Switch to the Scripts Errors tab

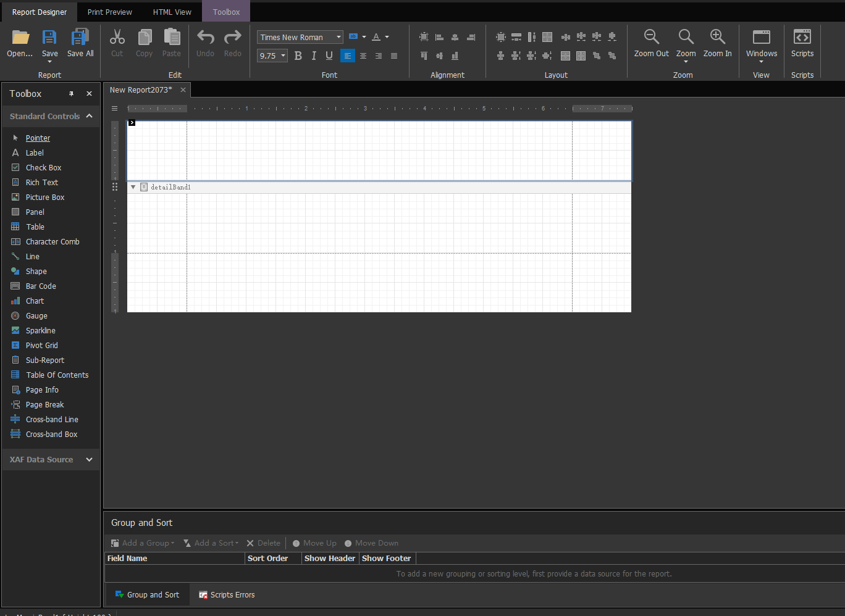coord(227,595)
